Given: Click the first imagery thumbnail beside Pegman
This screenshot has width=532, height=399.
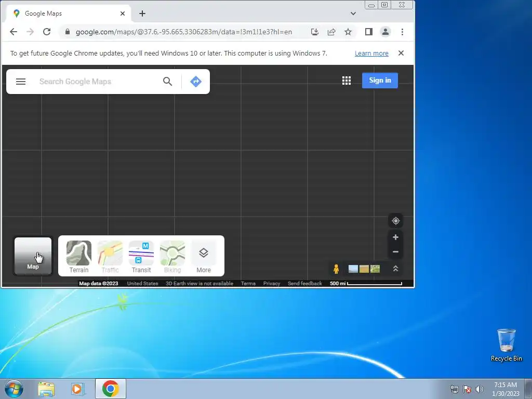Looking at the screenshot, I should [x=353, y=269].
